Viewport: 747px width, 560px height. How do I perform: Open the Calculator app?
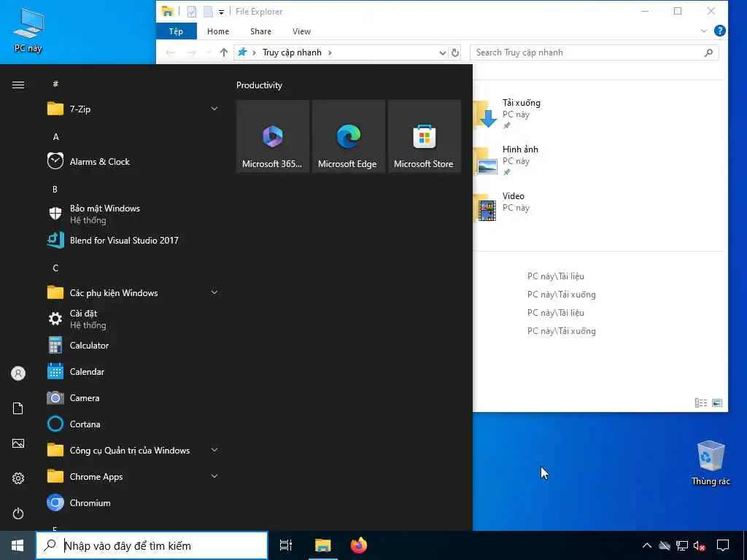[x=133, y=345]
